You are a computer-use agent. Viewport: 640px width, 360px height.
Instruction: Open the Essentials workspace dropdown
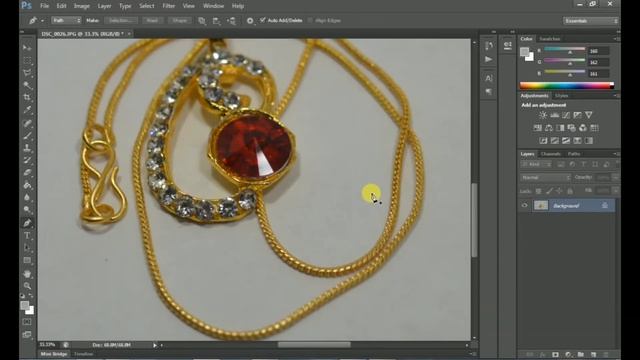coord(591,20)
